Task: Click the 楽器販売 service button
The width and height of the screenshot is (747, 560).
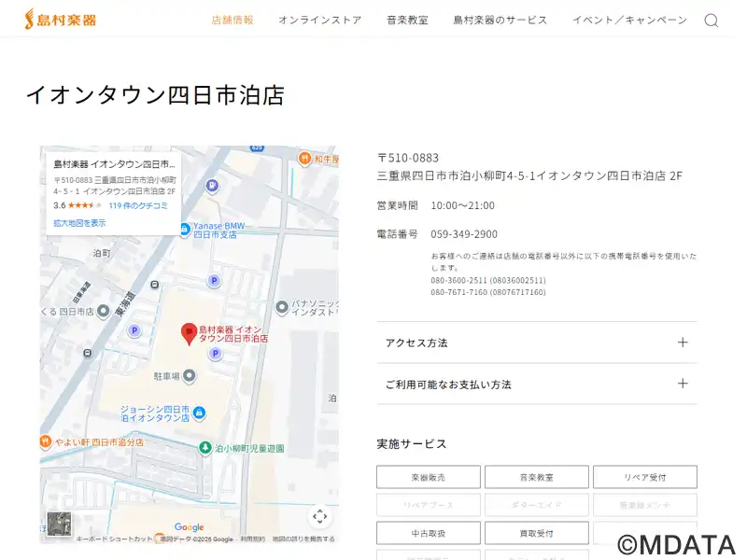Action: coord(429,477)
